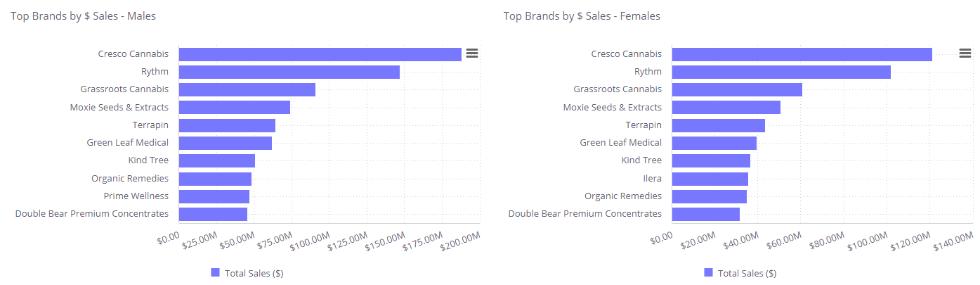Select the Terrapin bar for Males
980x285 pixels.
click(227, 125)
